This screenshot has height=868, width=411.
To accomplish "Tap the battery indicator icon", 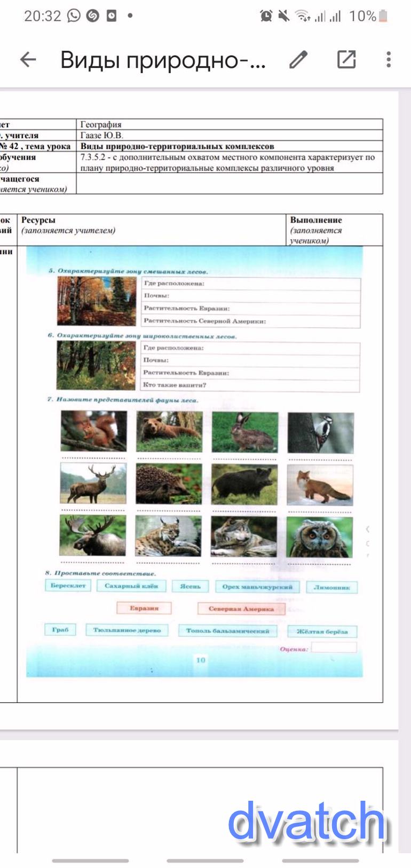I will click(x=383, y=16).
